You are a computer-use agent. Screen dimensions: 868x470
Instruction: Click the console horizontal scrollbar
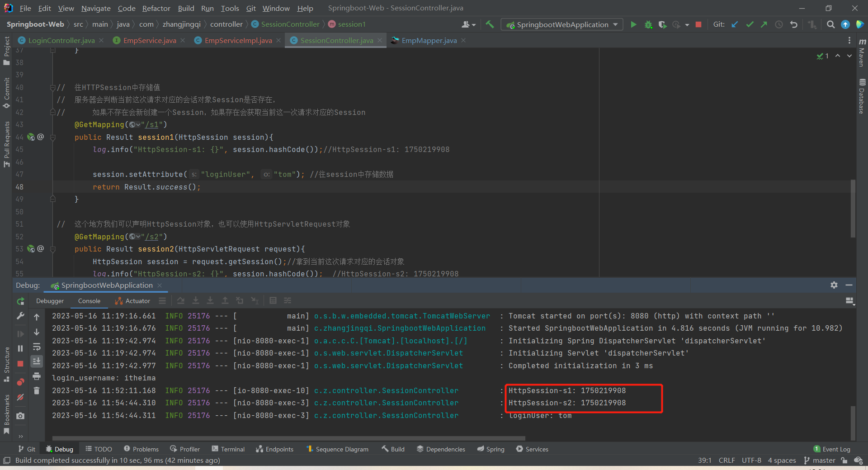(x=288, y=438)
